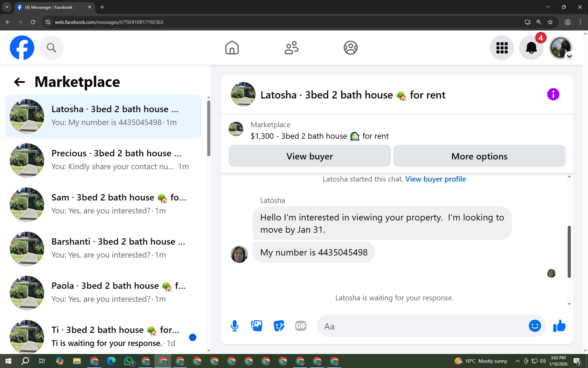The height and width of the screenshot is (368, 588).
Task: Attach a photo using the image icon
Action: pyautogui.click(x=257, y=326)
